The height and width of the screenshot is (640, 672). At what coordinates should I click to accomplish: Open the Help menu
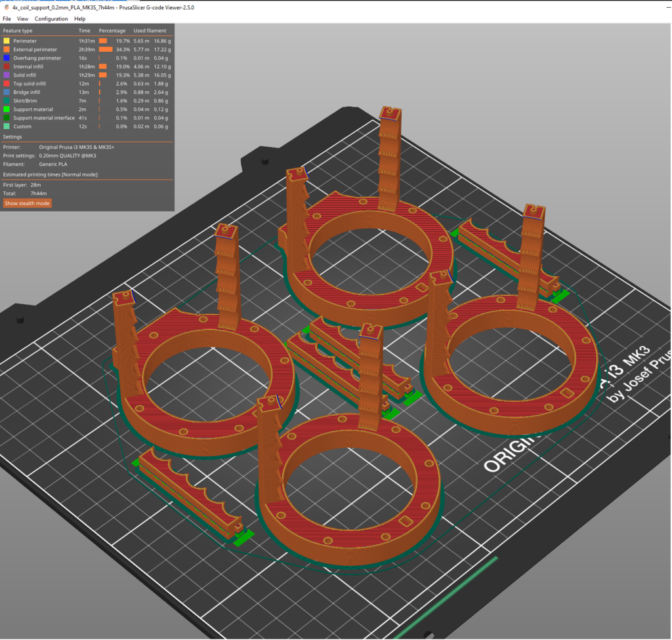(x=79, y=18)
